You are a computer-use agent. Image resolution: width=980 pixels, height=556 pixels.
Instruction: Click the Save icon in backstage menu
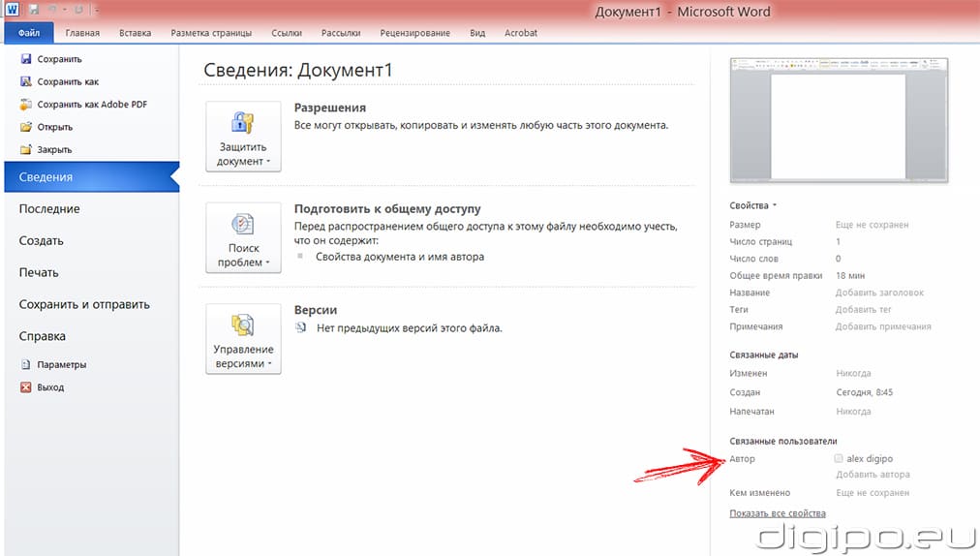26,60
